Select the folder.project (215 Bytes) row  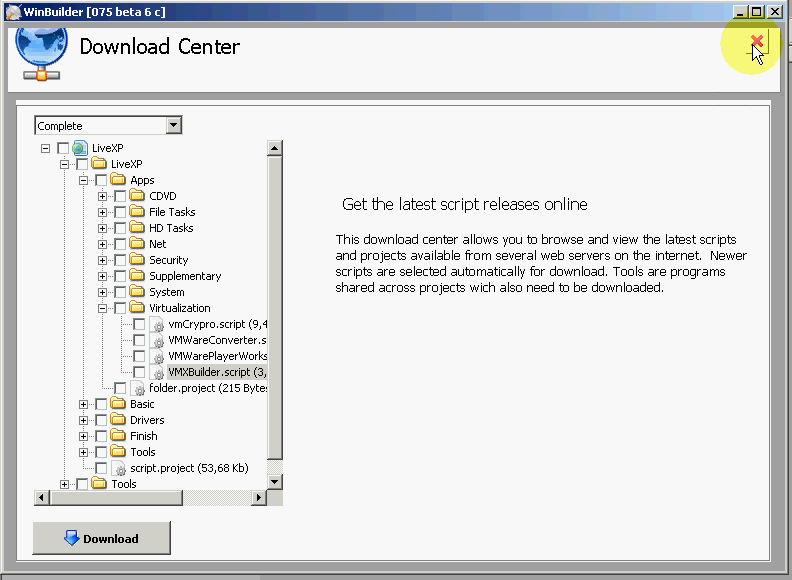[x=208, y=388]
